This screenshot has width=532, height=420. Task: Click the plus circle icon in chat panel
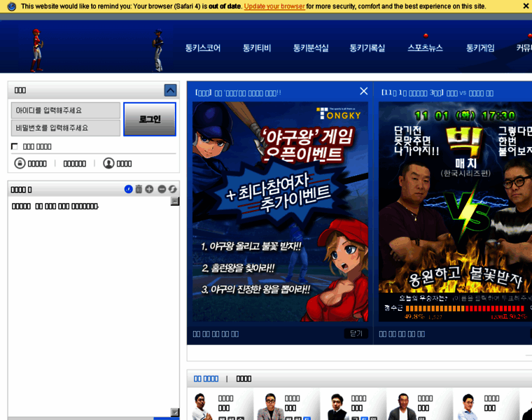tap(149, 189)
